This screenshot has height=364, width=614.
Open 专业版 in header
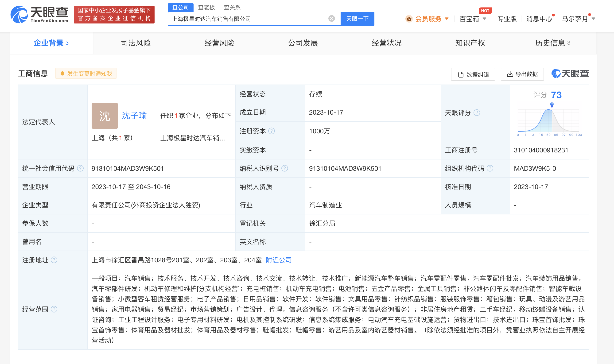tap(507, 19)
